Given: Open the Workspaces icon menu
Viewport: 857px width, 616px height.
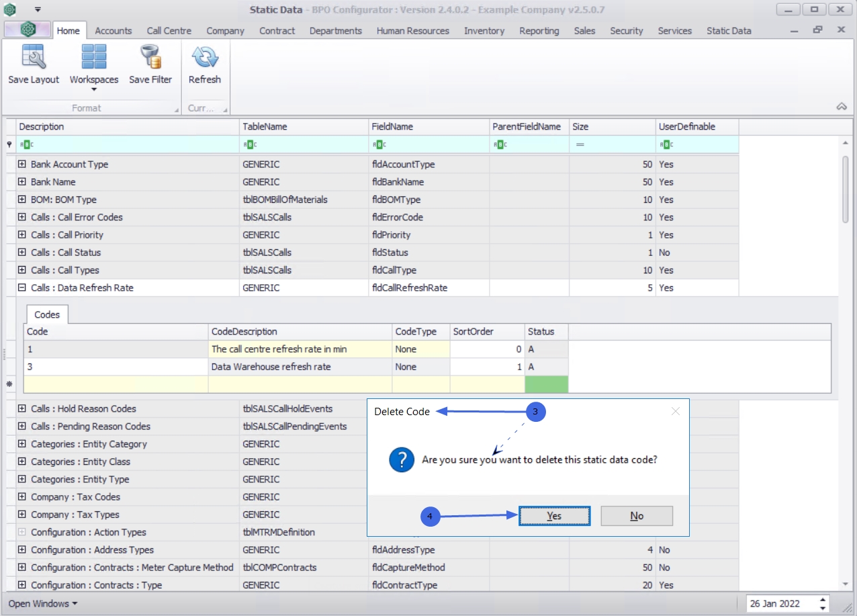Looking at the screenshot, I should coord(94,58).
